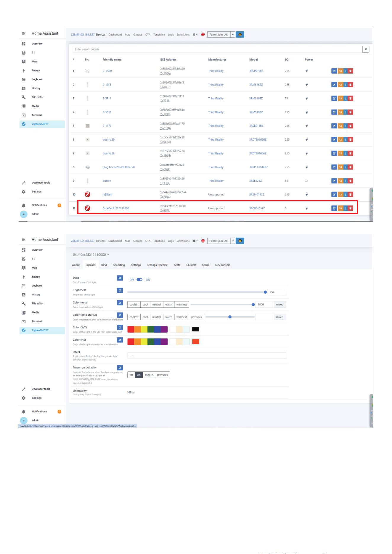Screen dimensions: 392x554
Task: Click the 3RCB01057Z model link
Action: click(257, 208)
